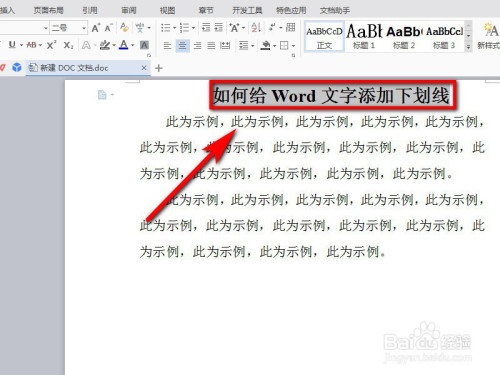Close the 新建 DOC 文档.doc tab

(144, 68)
